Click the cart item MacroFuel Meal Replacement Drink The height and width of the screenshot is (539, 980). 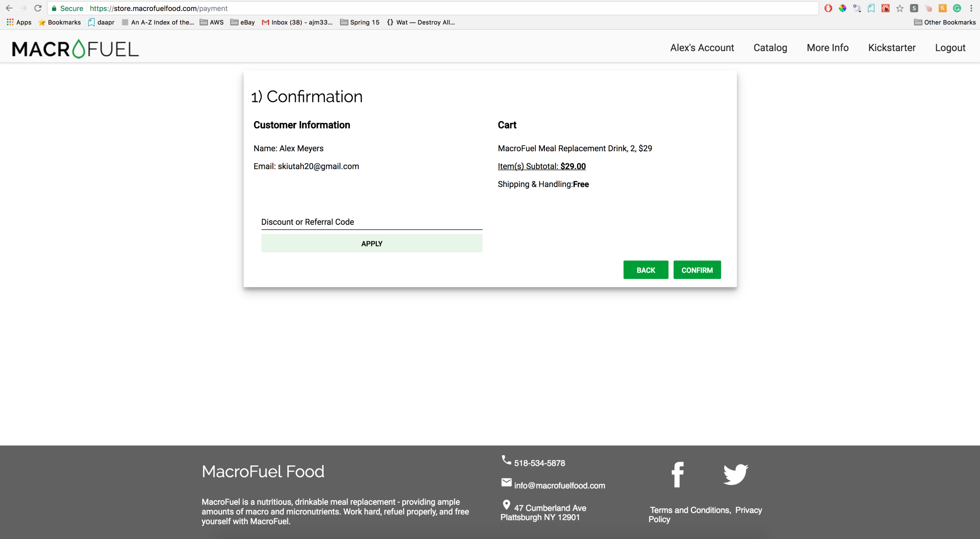coord(575,148)
